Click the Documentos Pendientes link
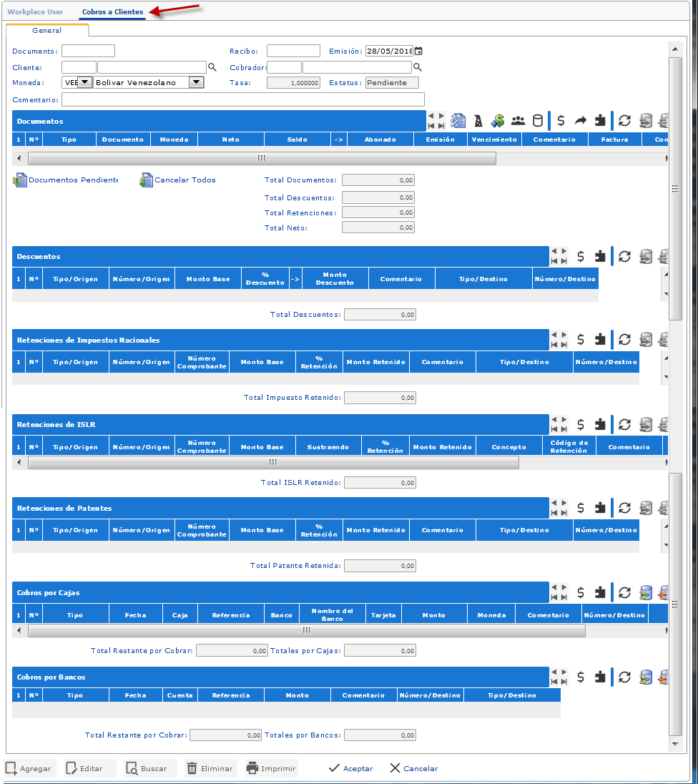The image size is (698, 784). pyautogui.click(x=66, y=180)
